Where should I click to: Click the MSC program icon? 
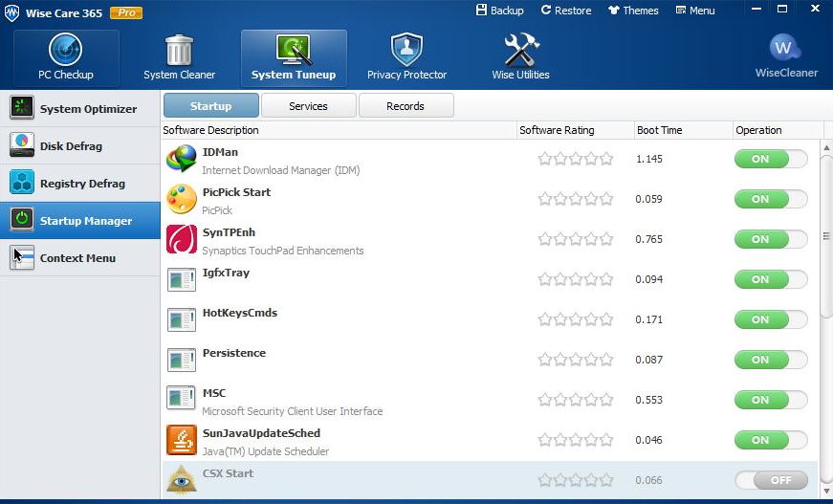181,400
